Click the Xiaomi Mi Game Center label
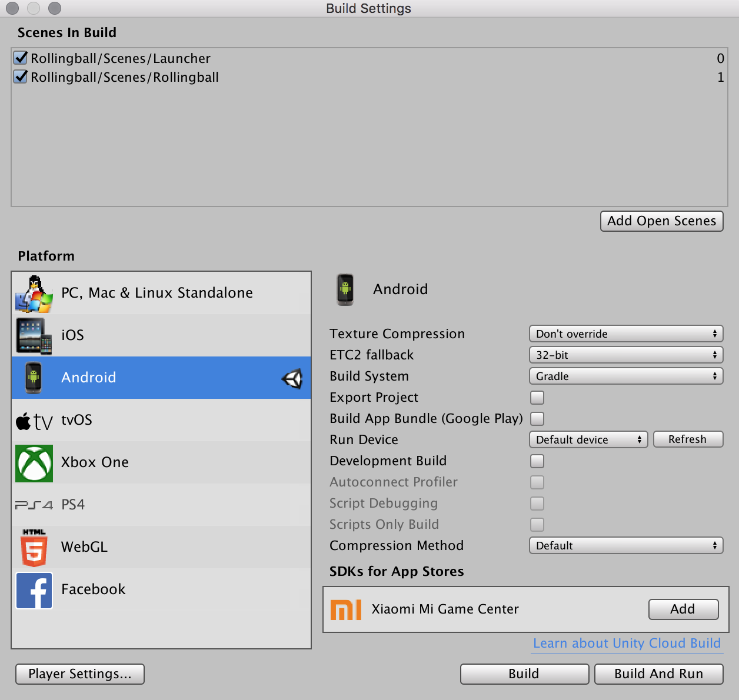Image resolution: width=739 pixels, height=700 pixels. (445, 609)
